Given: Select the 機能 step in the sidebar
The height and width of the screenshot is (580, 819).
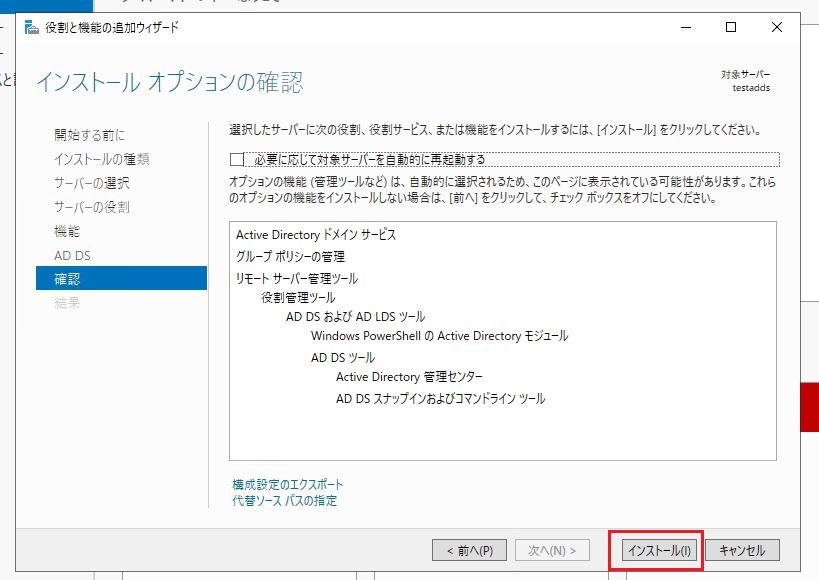Looking at the screenshot, I should (67, 231).
